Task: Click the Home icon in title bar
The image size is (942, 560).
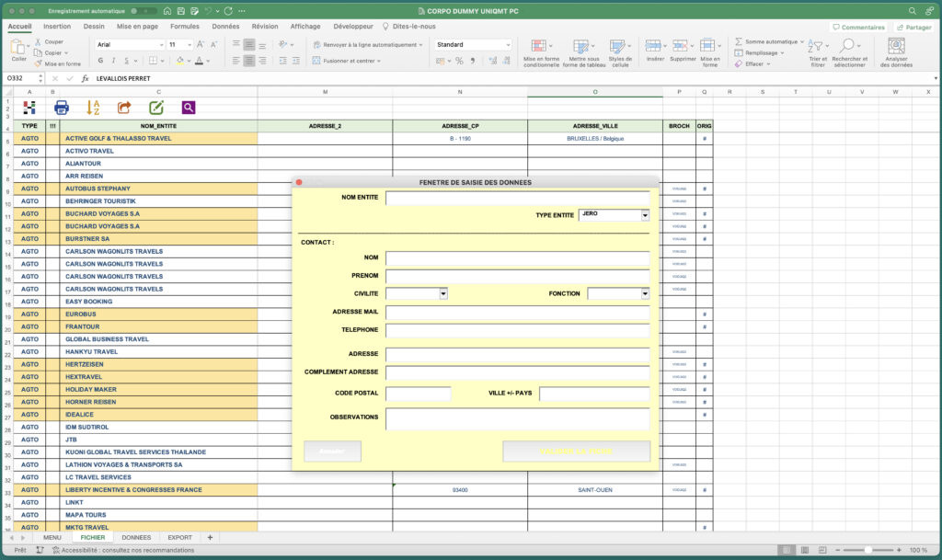Action: point(167,11)
